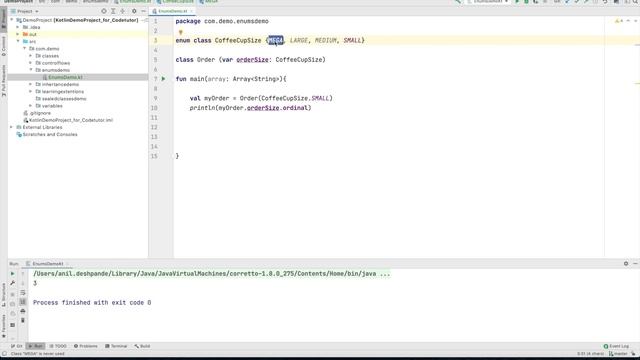Click the gutter run arrow beside main
Screen dimensions: 640x360
(x=164, y=79)
